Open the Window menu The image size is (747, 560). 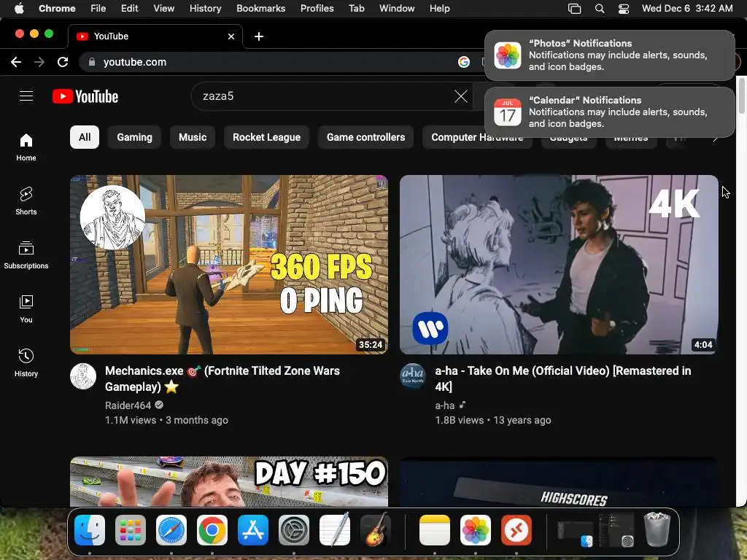click(397, 9)
